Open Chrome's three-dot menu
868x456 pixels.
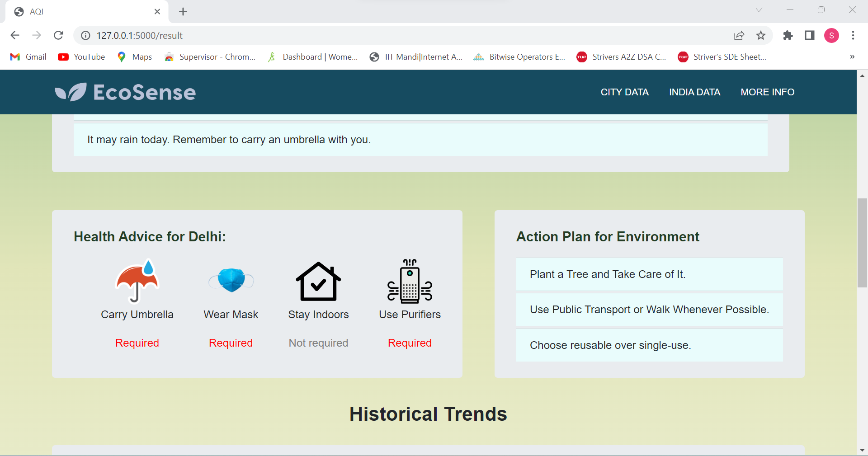coord(854,35)
